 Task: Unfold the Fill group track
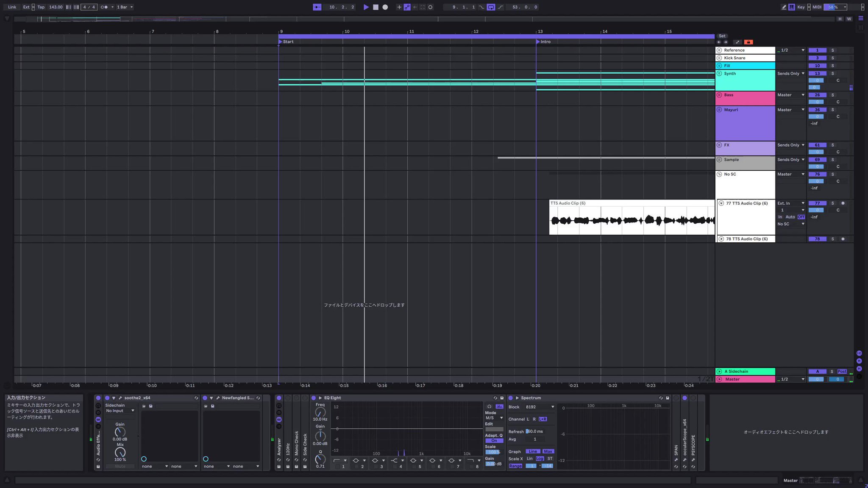click(x=719, y=66)
